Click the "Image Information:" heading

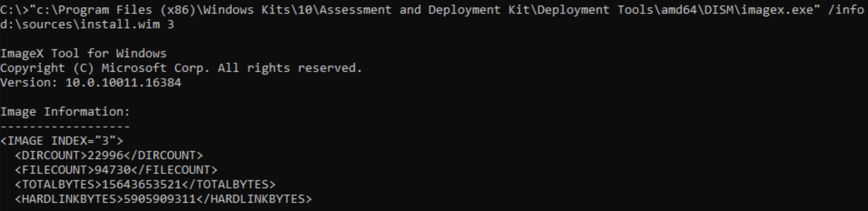click(x=65, y=111)
